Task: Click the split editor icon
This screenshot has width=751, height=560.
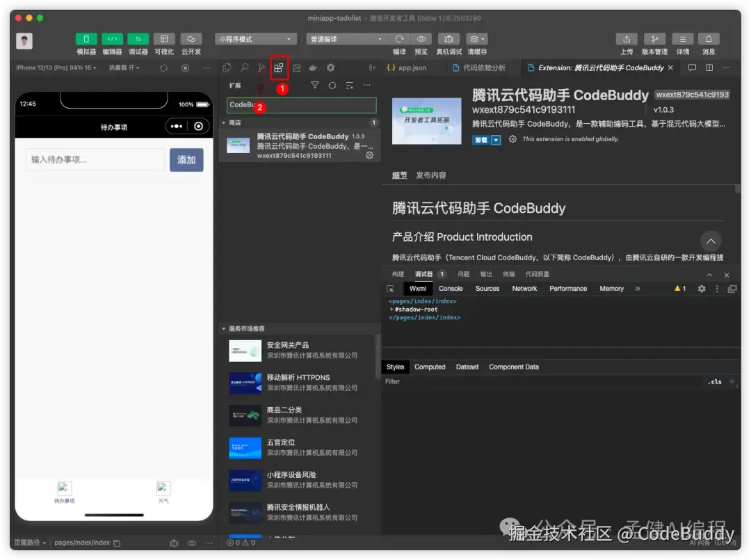Action: click(709, 67)
